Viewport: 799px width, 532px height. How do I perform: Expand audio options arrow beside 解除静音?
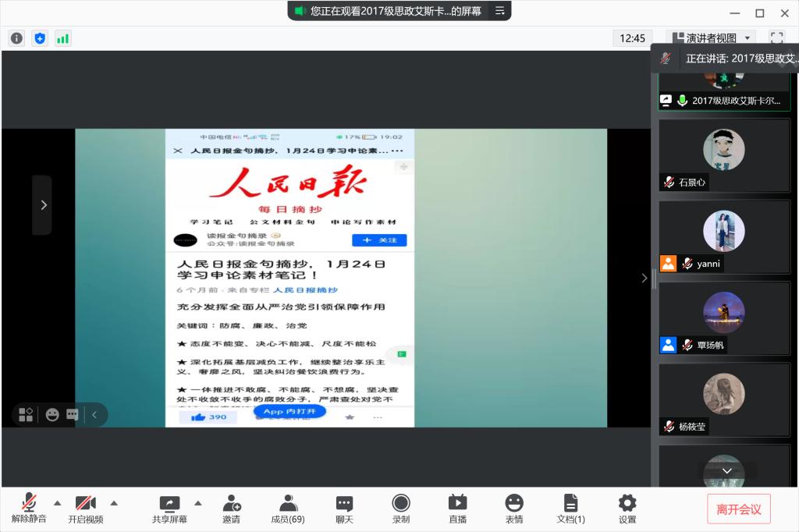57,502
